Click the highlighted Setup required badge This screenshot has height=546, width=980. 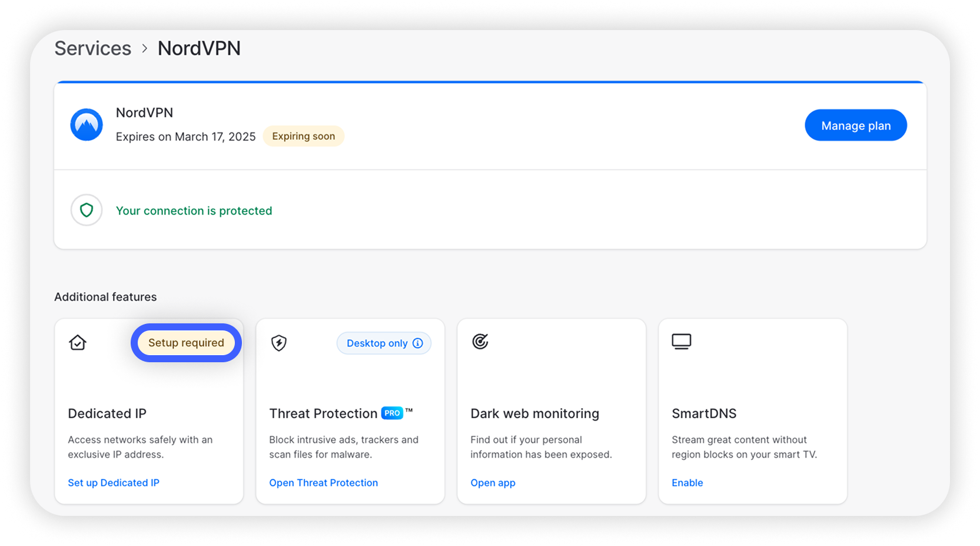pyautogui.click(x=186, y=342)
